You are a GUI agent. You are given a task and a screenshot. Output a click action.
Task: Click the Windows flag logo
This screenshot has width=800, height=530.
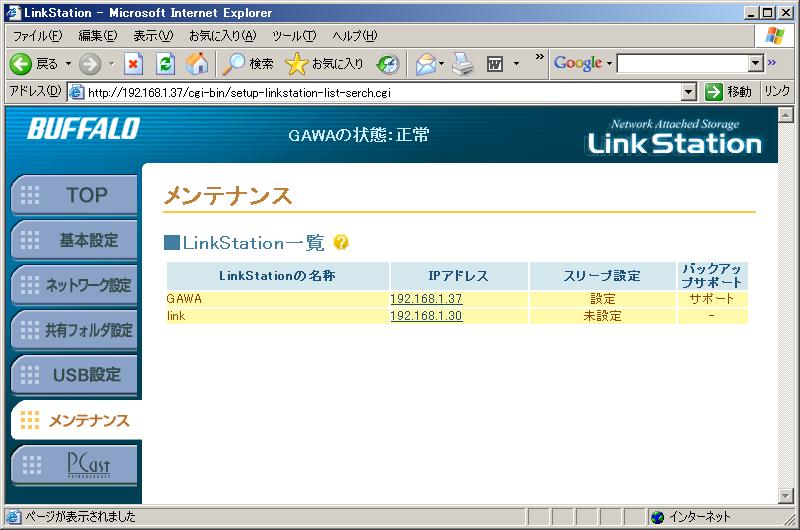pos(774,36)
